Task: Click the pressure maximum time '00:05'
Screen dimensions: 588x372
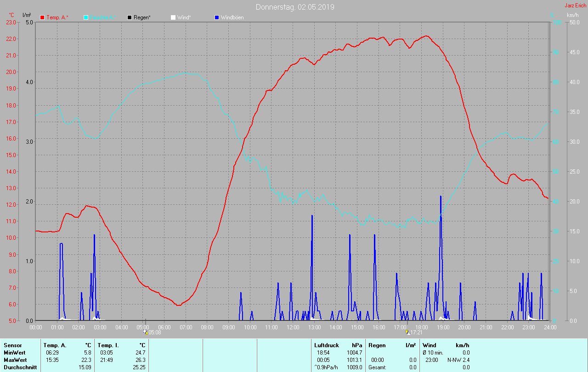Action: coord(324,360)
